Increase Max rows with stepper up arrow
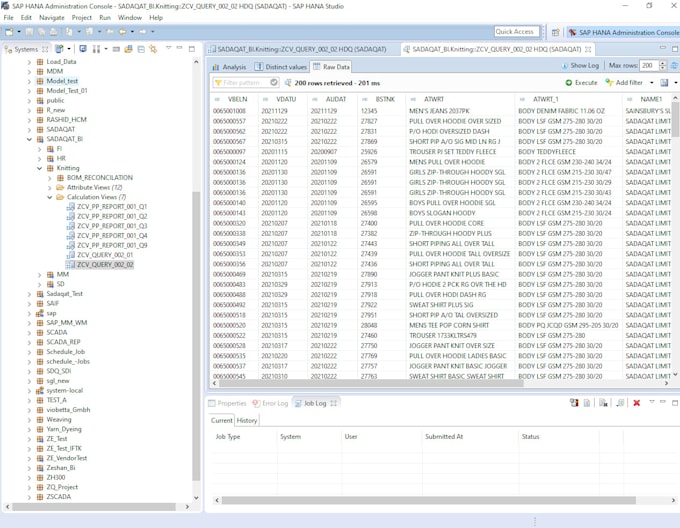 coord(663,63)
